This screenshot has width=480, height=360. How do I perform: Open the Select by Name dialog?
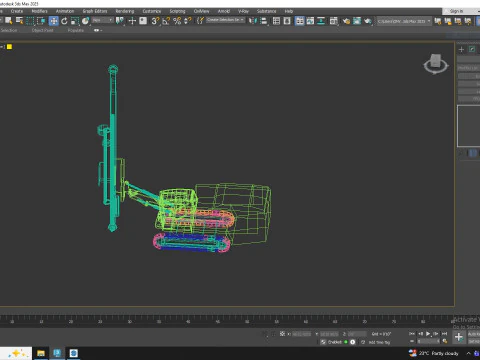(19, 21)
